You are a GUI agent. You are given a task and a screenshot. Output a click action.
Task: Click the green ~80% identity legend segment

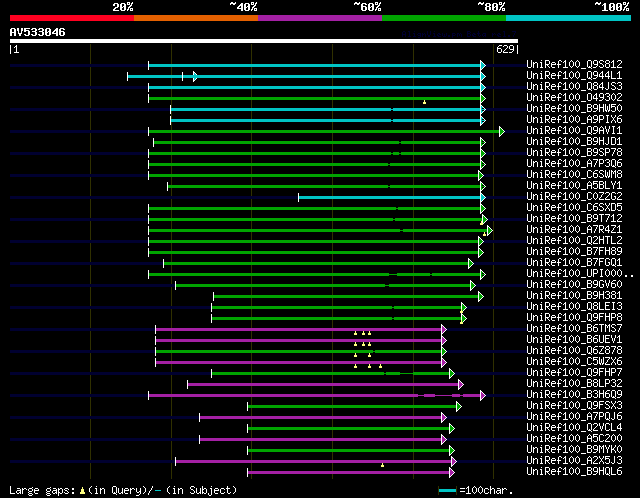pyautogui.click(x=444, y=18)
